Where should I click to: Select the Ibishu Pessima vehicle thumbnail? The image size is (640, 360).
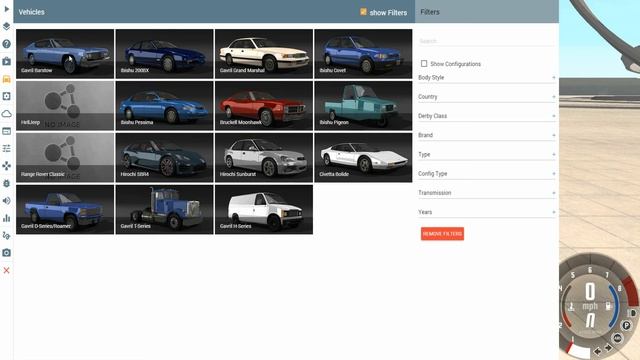(x=164, y=105)
